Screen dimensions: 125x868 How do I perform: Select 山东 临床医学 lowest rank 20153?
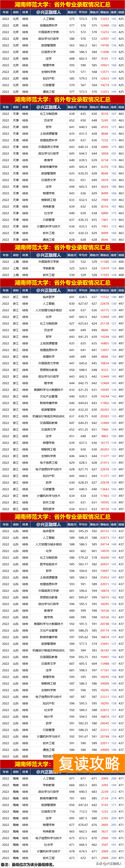105,531
